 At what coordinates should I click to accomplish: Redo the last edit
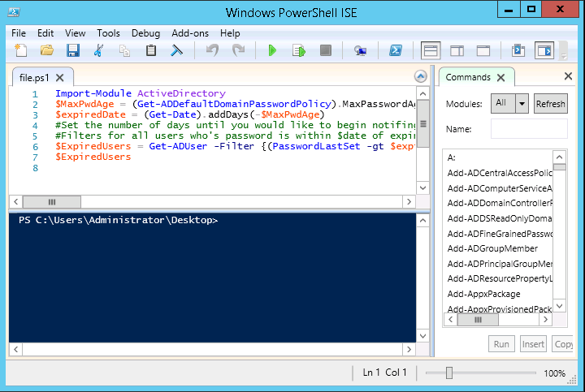[238, 50]
